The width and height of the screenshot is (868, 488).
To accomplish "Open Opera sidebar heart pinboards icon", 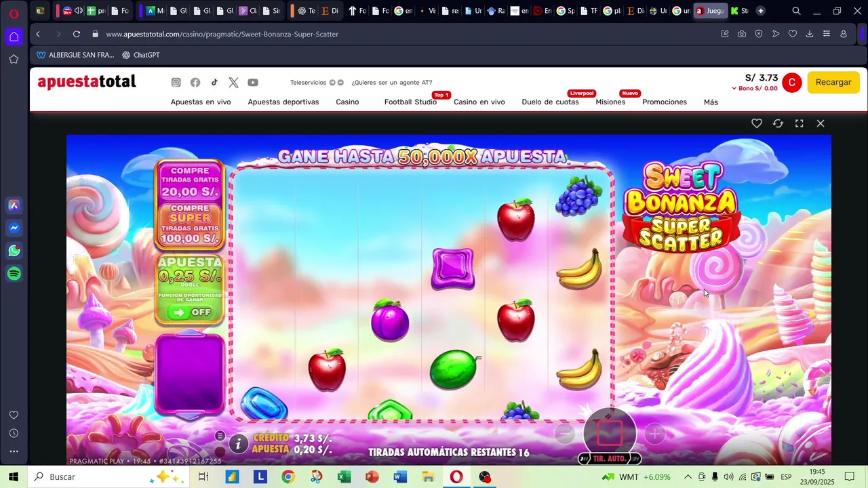I will point(14,415).
